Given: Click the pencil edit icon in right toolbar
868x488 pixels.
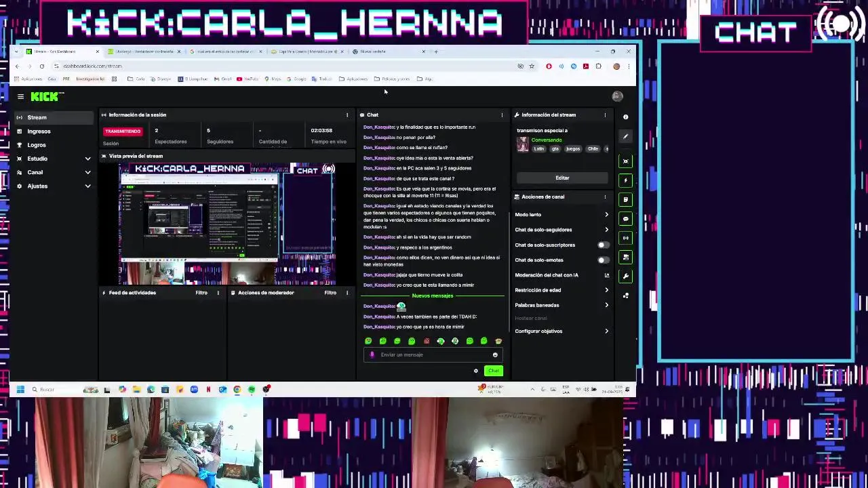Looking at the screenshot, I should click(625, 137).
